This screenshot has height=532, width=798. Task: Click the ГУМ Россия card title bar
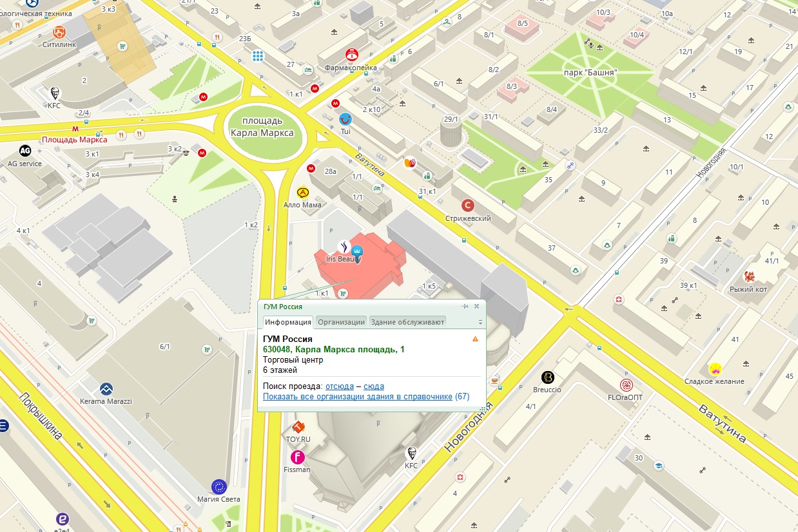[372, 307]
